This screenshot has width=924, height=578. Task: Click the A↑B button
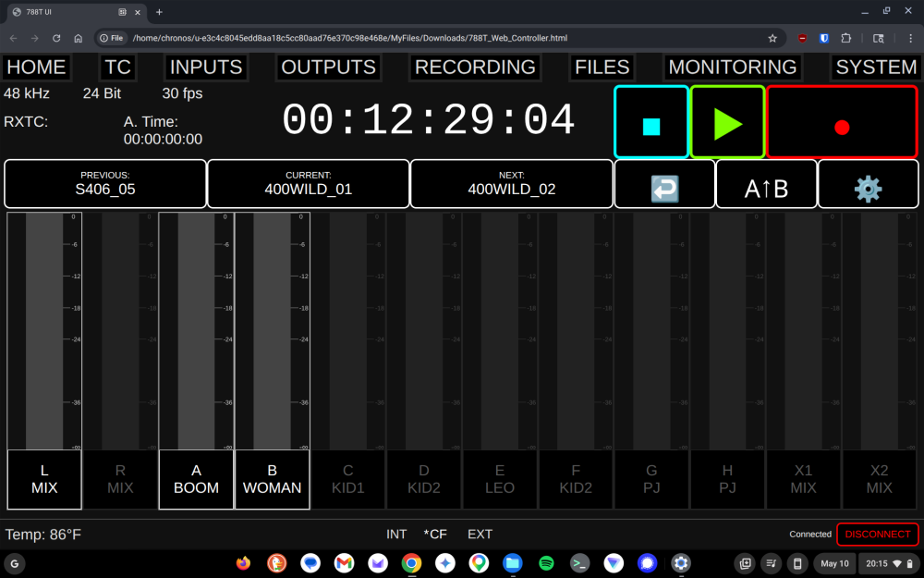click(x=766, y=184)
